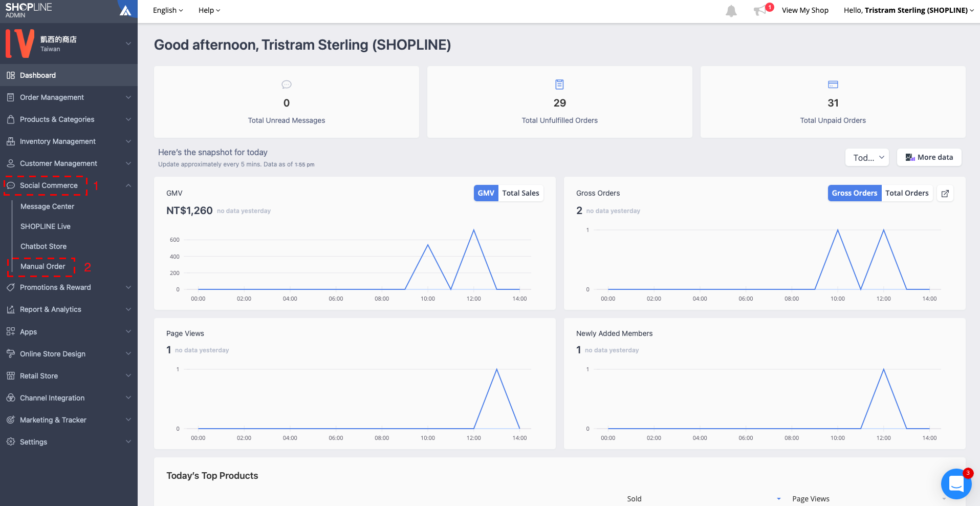980x506 pixels.
Task: Click the Gross Orders external link icon
Action: (x=945, y=194)
